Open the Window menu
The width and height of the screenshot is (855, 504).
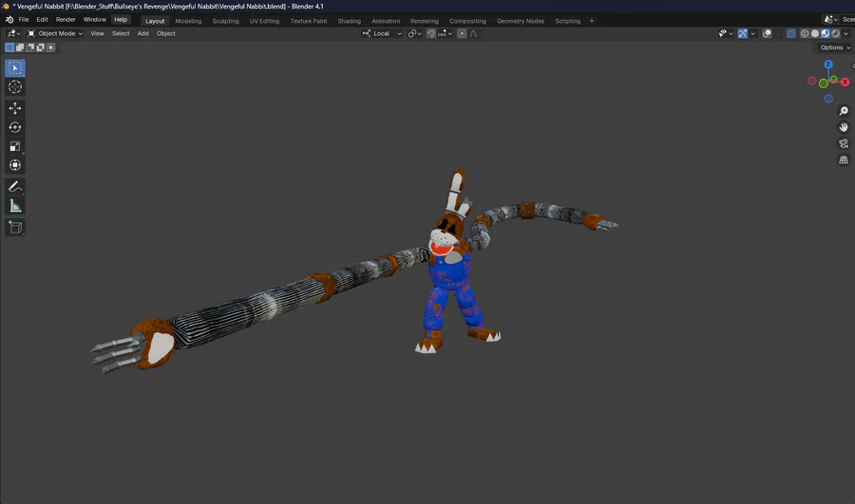pyautogui.click(x=94, y=20)
